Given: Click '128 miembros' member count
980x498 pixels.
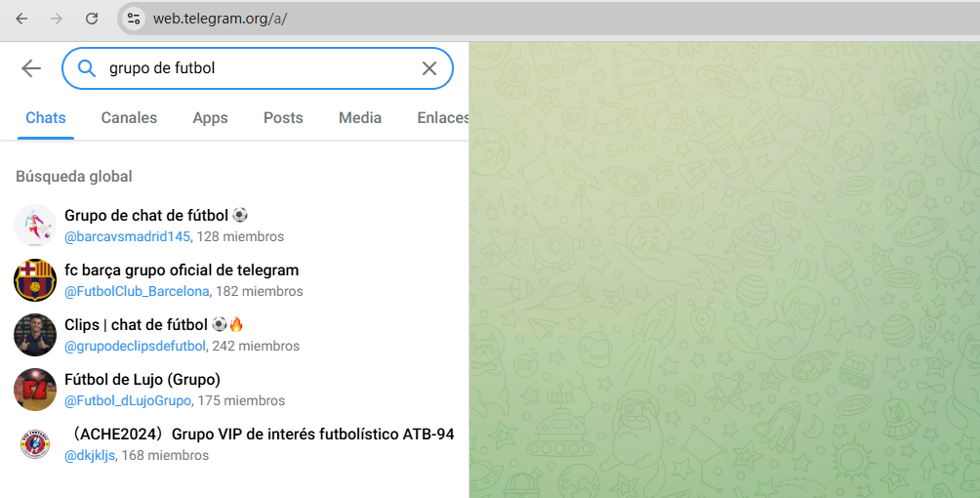Looking at the screenshot, I should coord(240,236).
